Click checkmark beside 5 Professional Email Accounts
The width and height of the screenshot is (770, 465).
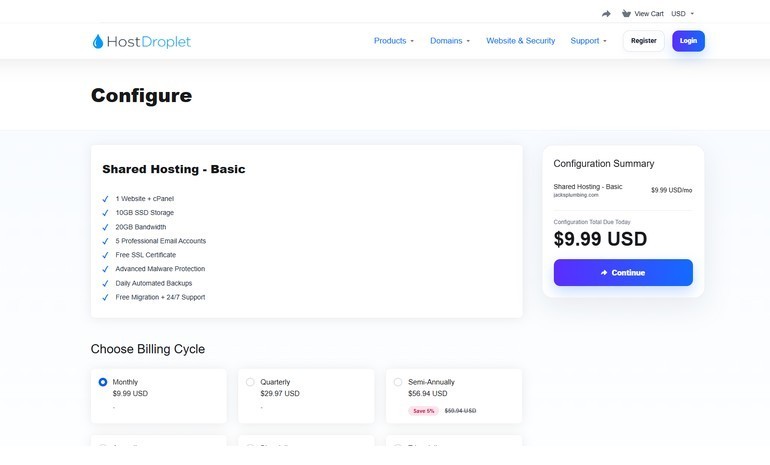[x=105, y=241]
